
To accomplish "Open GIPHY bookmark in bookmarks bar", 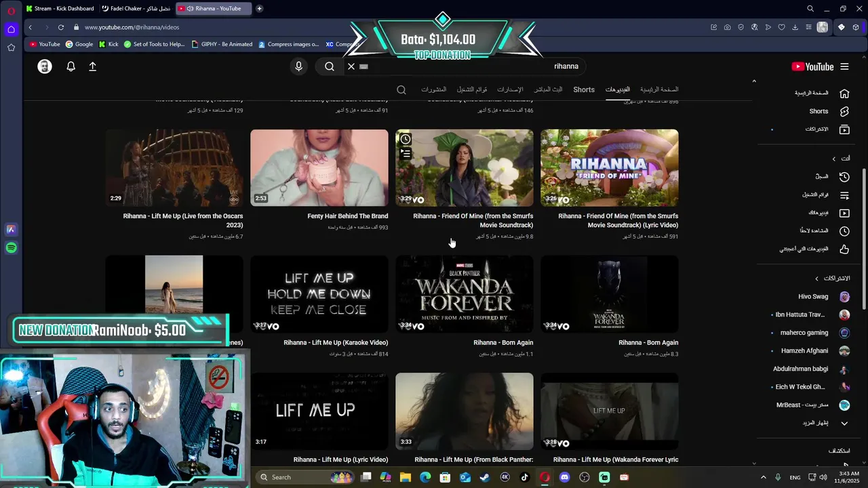I will tap(222, 44).
